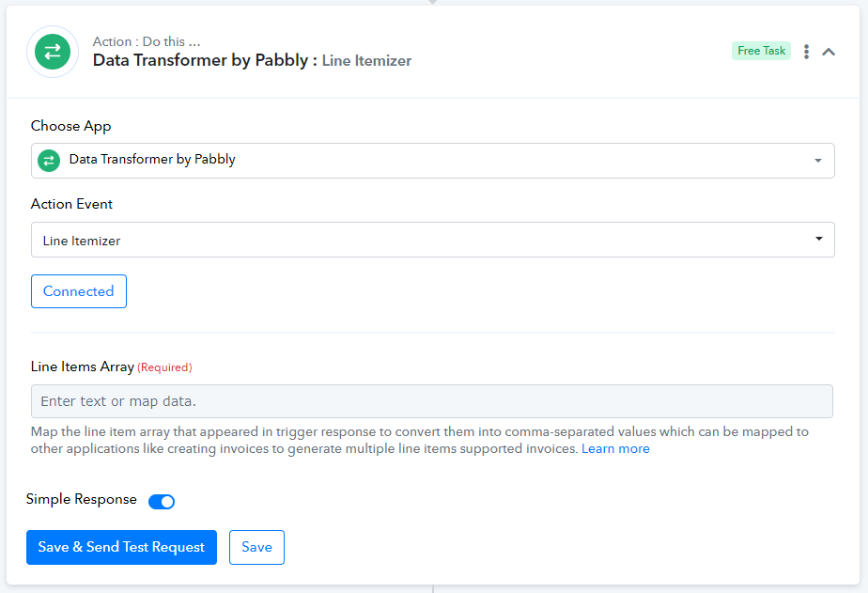The image size is (868, 593).
Task: Open the Action Event dropdown
Action: [433, 240]
